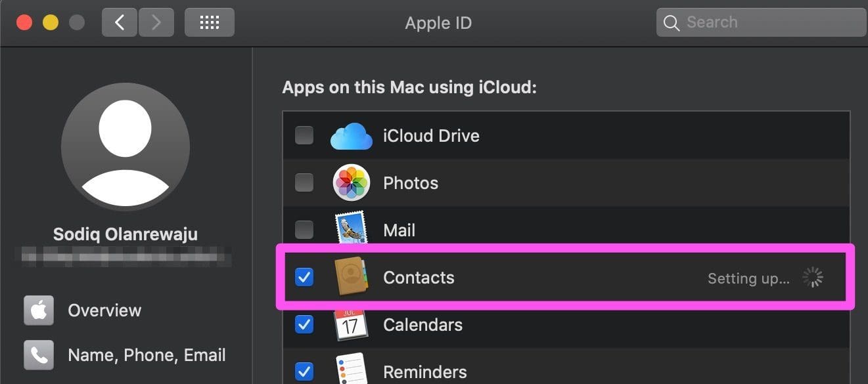The image size is (868, 384).
Task: Click the profile avatar picture
Action: point(126,147)
